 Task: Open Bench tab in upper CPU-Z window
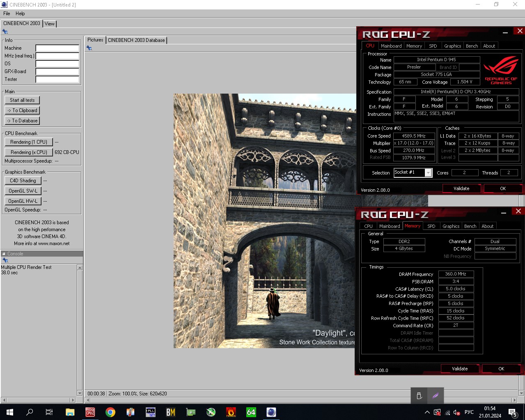point(472,46)
